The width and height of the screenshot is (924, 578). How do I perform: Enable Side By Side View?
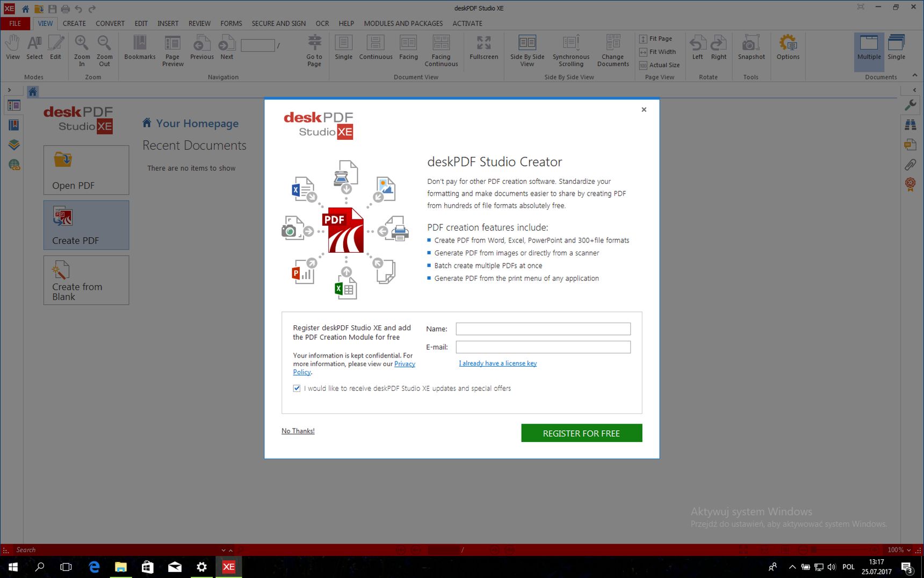tap(527, 51)
